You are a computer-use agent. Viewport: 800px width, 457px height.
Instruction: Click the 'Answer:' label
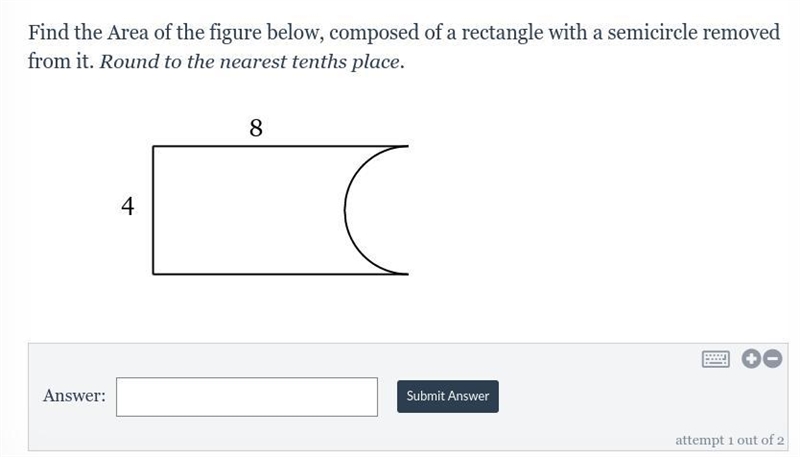coord(74,395)
